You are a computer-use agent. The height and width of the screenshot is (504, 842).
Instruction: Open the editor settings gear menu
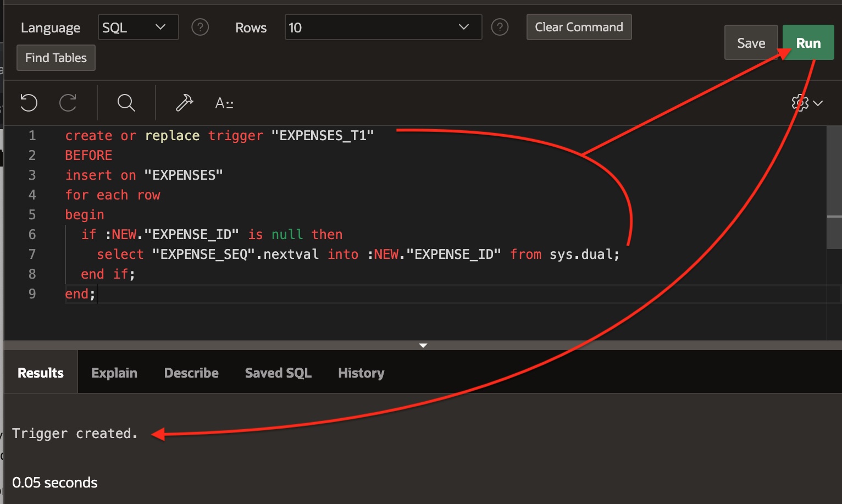click(806, 103)
